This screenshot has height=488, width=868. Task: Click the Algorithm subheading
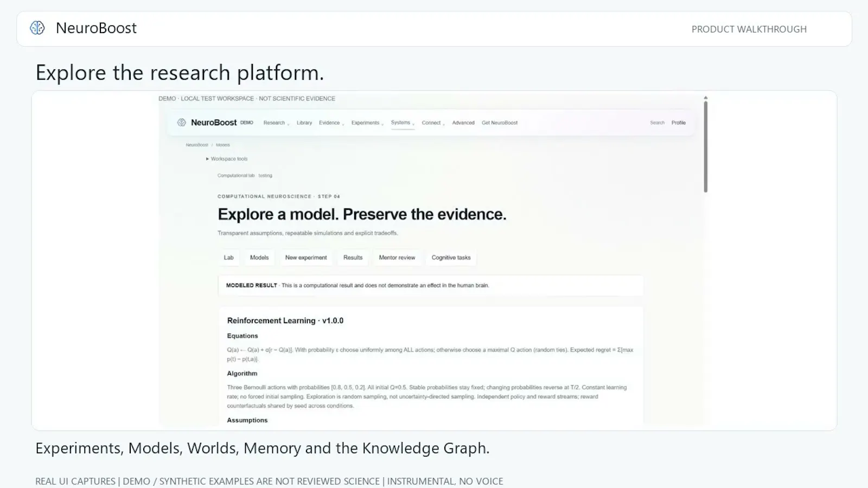coord(242,374)
